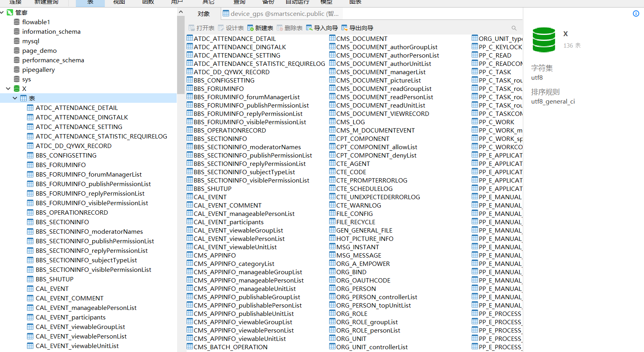
Task: Select the PP_C_TASK table
Action: [x=495, y=72]
